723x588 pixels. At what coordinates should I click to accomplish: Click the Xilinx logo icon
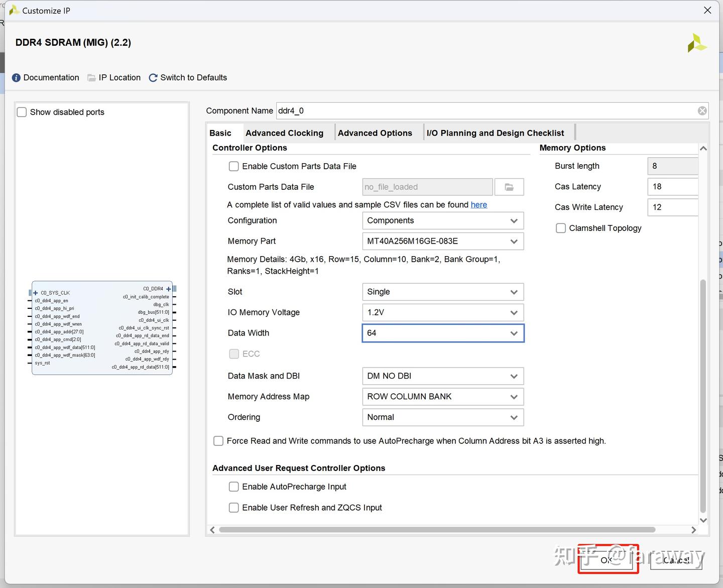point(697,43)
